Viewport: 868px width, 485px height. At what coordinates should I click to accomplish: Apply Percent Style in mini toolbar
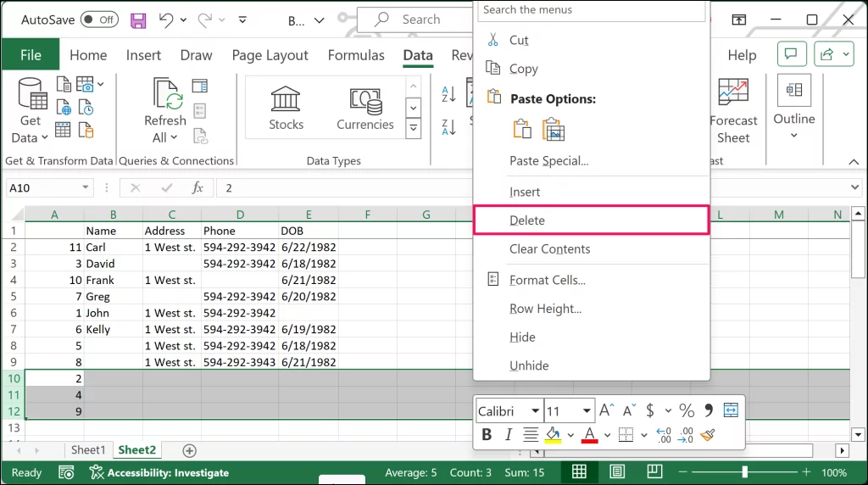pos(687,410)
